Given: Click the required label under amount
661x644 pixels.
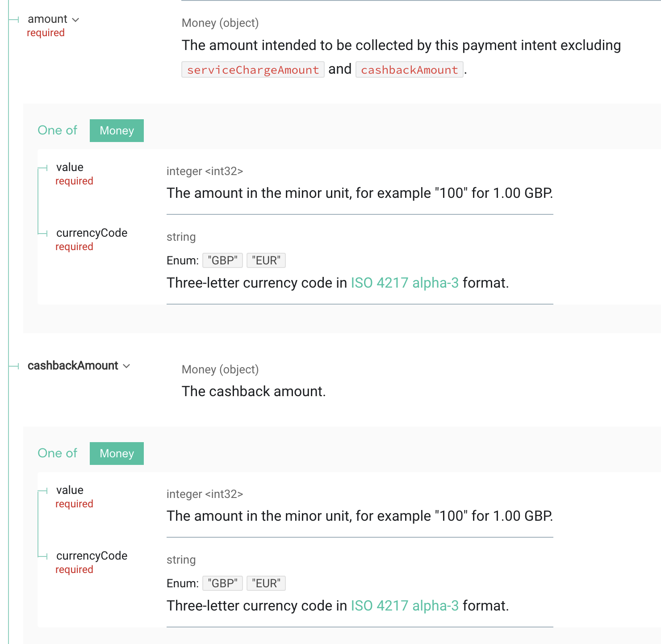Looking at the screenshot, I should (x=46, y=33).
